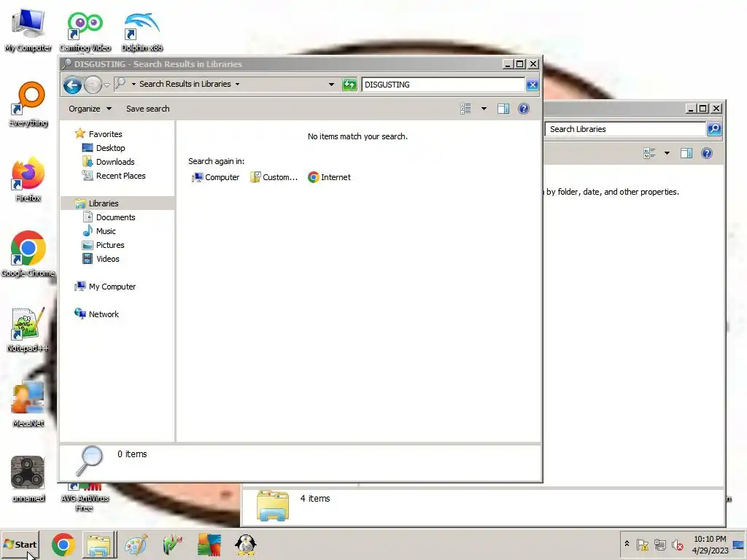747x560 pixels.
Task: Open recent pages dropdown beside Forward button
Action: tap(107, 85)
